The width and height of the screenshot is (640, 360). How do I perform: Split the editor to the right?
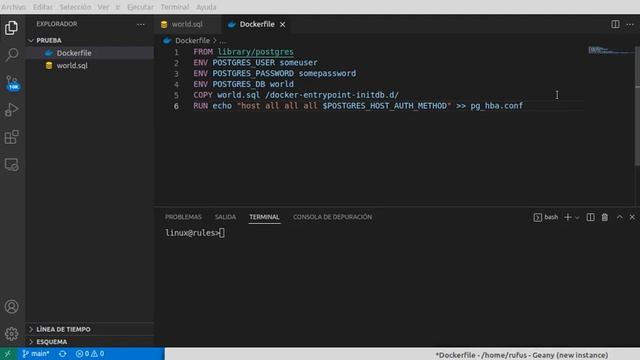615,24
